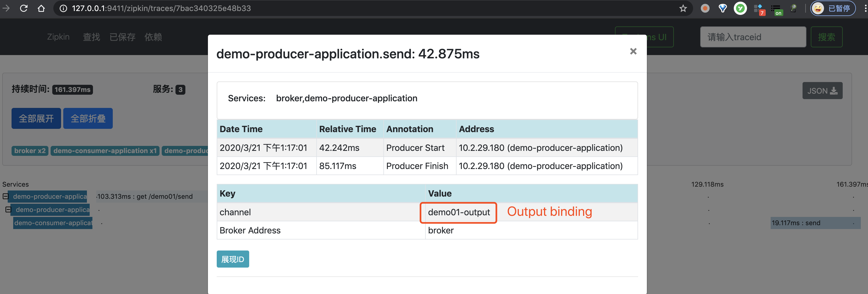Image resolution: width=868 pixels, height=294 pixels.
Task: Toggle the extension showing the 'on' badge
Action: click(x=776, y=9)
